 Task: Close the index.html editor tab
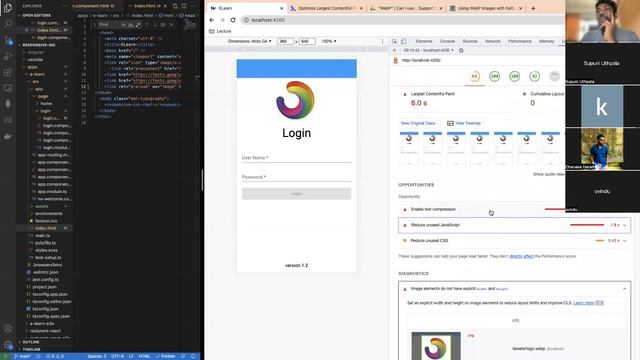pos(165,6)
